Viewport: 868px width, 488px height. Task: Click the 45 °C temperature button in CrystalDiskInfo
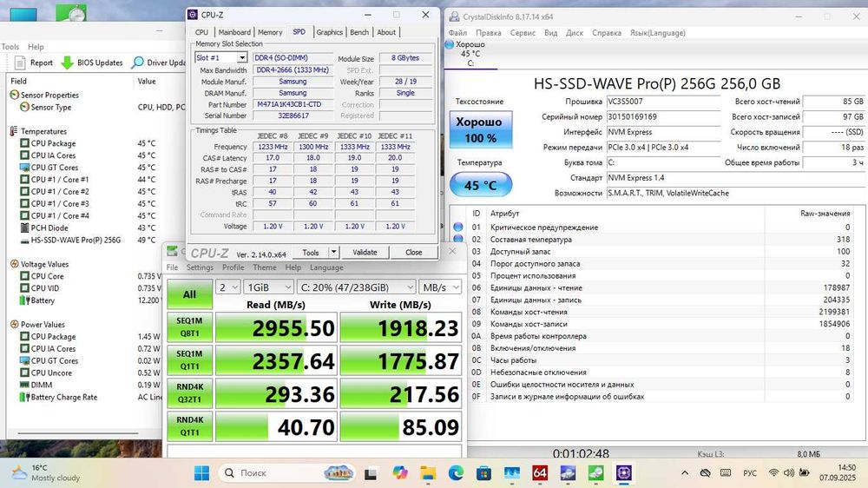pos(481,185)
